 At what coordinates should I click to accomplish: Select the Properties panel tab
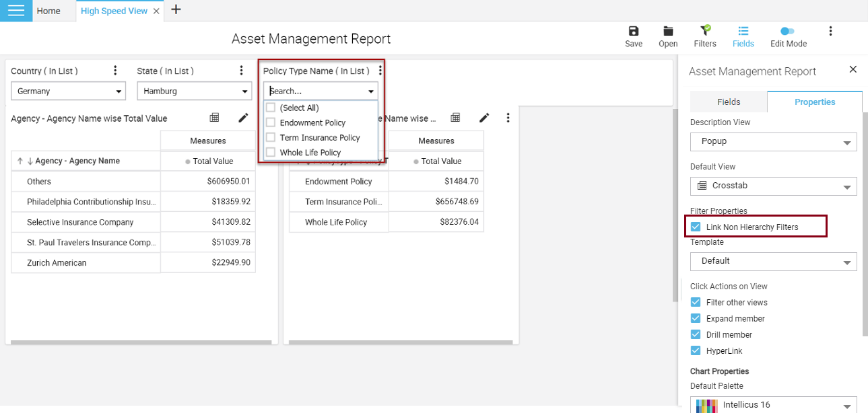pyautogui.click(x=815, y=102)
